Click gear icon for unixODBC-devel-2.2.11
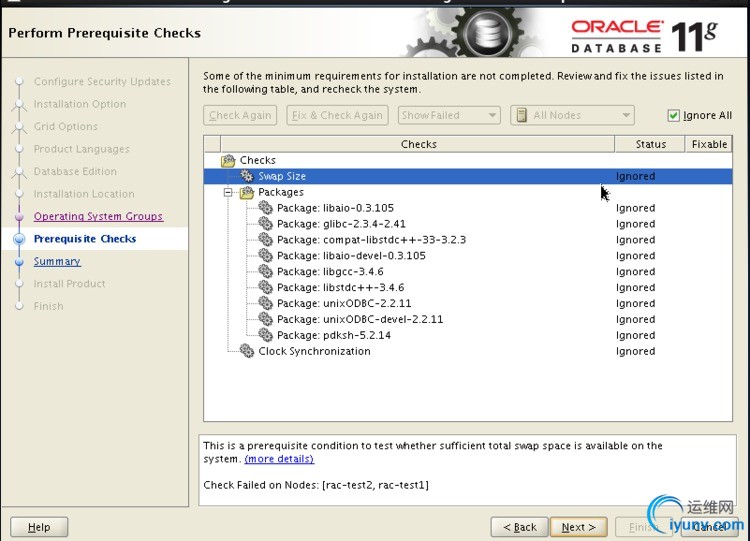 click(265, 319)
